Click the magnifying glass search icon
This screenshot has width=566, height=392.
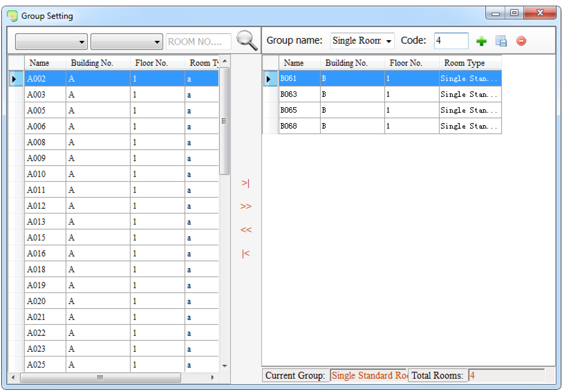click(x=247, y=40)
